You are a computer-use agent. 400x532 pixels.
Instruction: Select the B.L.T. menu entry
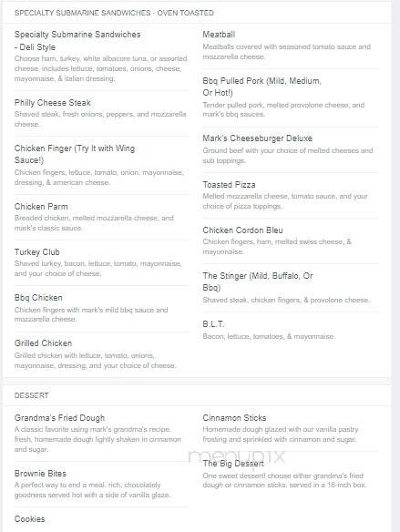[x=213, y=324]
